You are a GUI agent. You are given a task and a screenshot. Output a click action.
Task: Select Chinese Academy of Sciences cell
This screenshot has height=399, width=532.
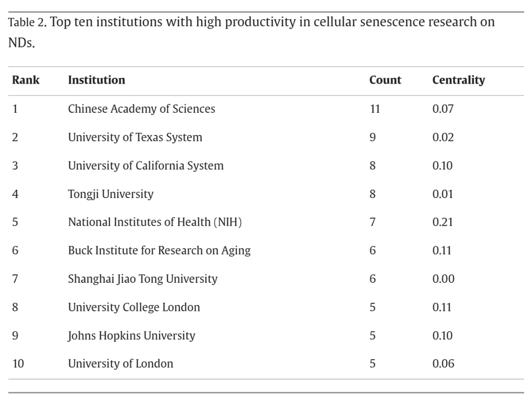(x=141, y=108)
